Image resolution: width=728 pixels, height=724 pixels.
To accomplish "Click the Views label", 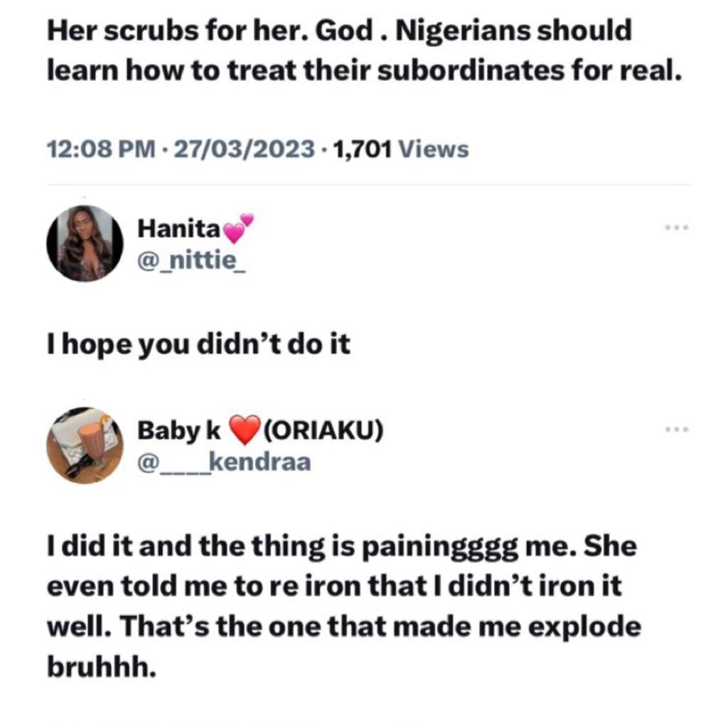I will (434, 149).
